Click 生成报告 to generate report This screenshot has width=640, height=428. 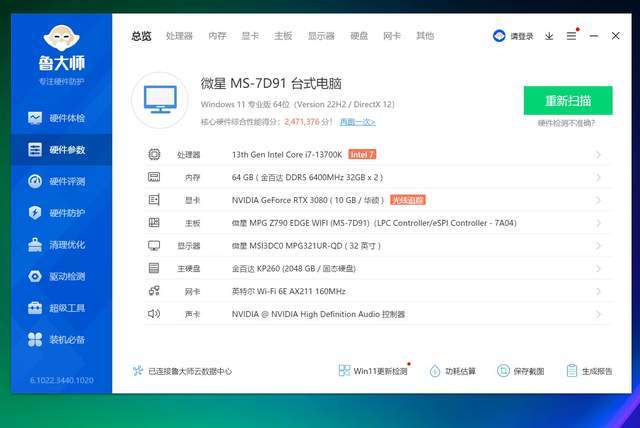(589, 371)
